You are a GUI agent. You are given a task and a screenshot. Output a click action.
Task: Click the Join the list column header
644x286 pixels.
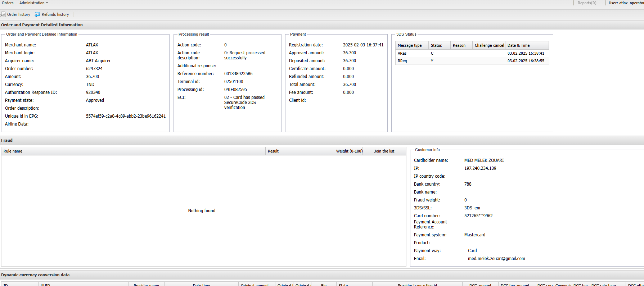point(384,151)
